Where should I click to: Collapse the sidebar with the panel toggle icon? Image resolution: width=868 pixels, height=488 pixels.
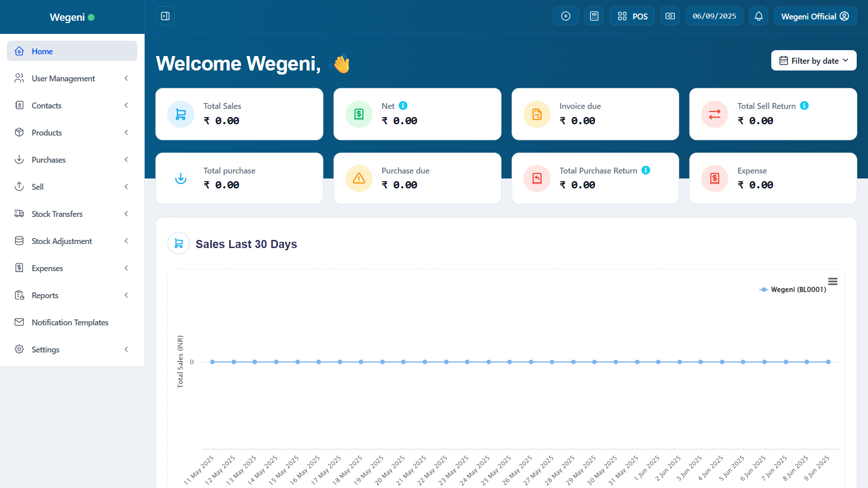point(165,16)
